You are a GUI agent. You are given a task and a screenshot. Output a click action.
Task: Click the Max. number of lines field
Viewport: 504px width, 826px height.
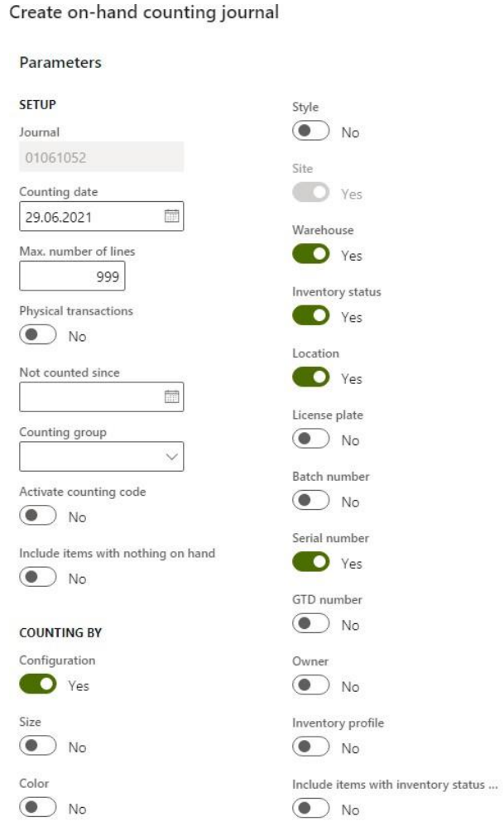(x=72, y=277)
